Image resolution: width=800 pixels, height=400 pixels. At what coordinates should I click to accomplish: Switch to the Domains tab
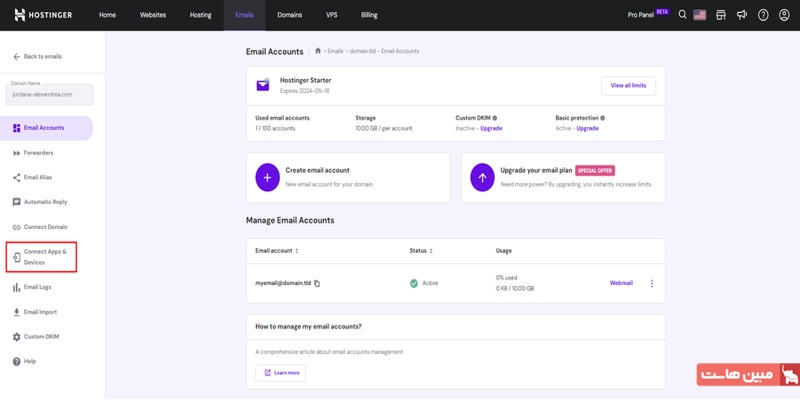(290, 15)
